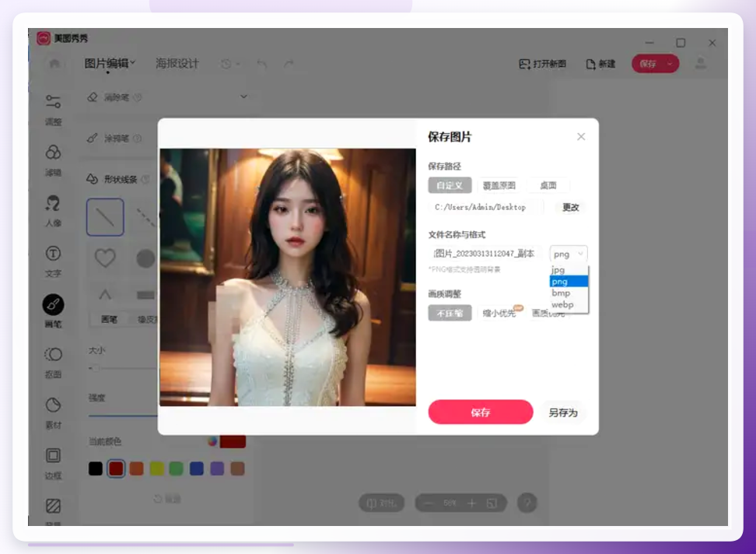Open the user profile avatar icon

tap(701, 63)
